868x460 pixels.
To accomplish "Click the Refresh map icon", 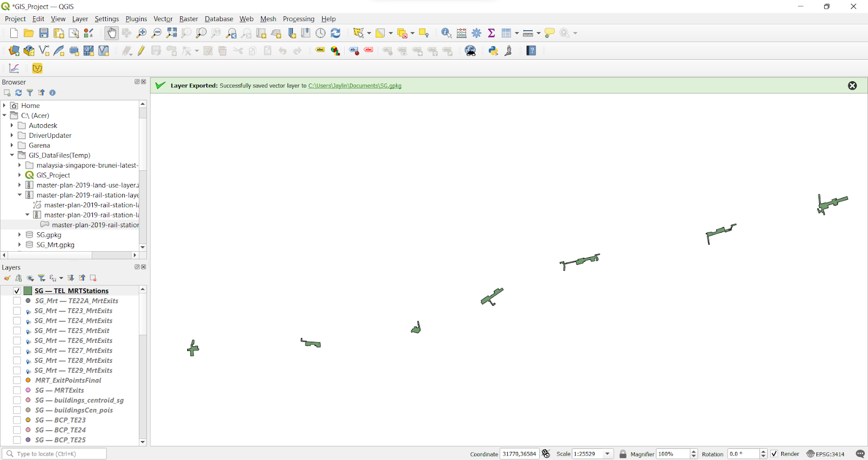I will click(x=336, y=33).
